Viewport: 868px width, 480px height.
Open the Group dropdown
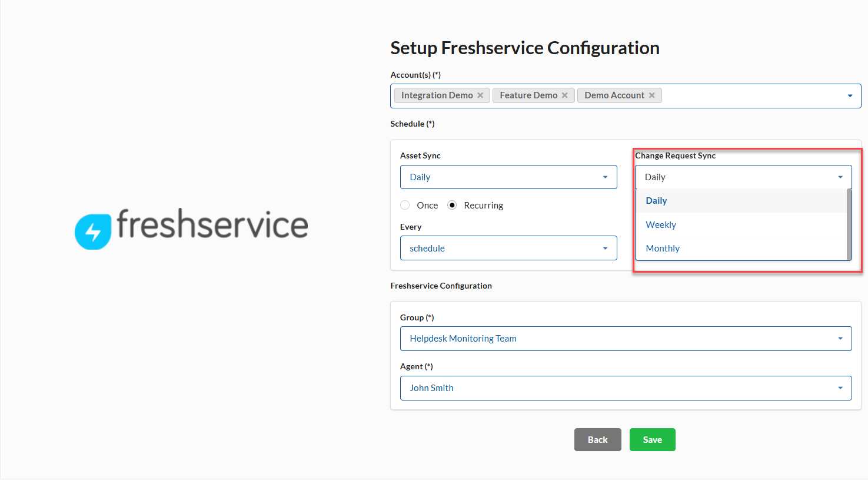626,339
